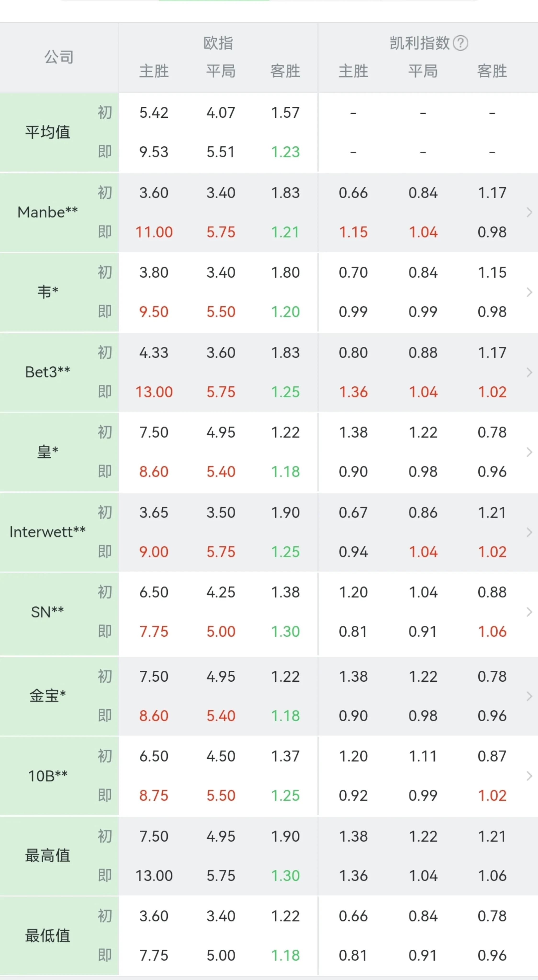Tap the 公司 column header
538x980 pixels.
tap(59, 57)
